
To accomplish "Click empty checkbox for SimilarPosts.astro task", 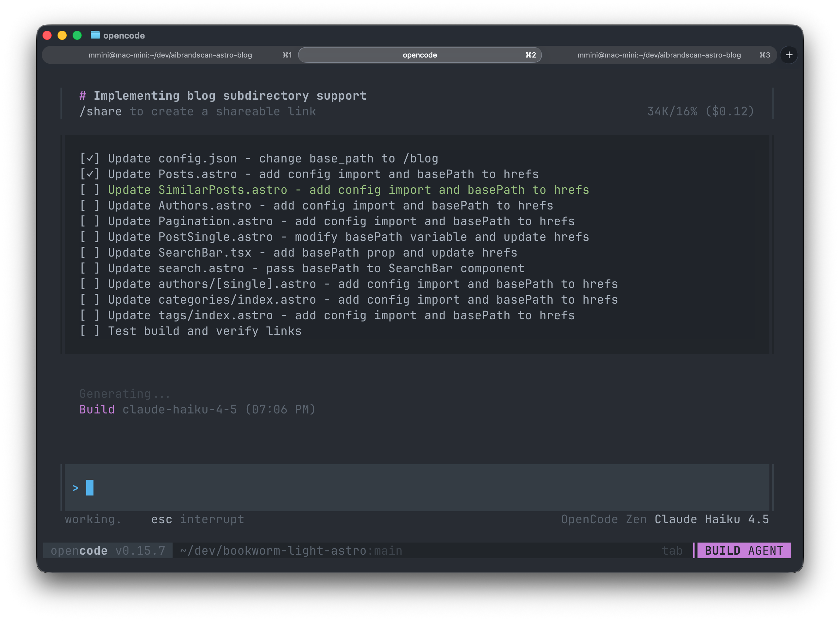I will coord(90,190).
